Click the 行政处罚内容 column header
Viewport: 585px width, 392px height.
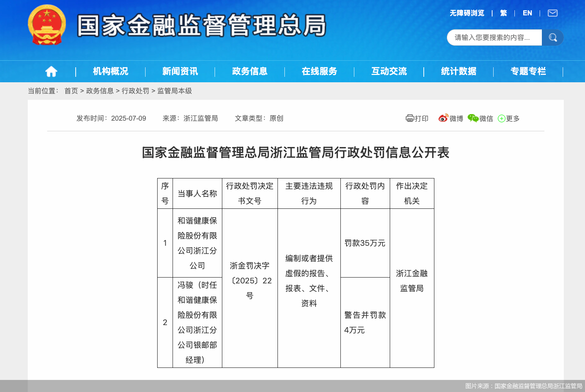(x=365, y=193)
